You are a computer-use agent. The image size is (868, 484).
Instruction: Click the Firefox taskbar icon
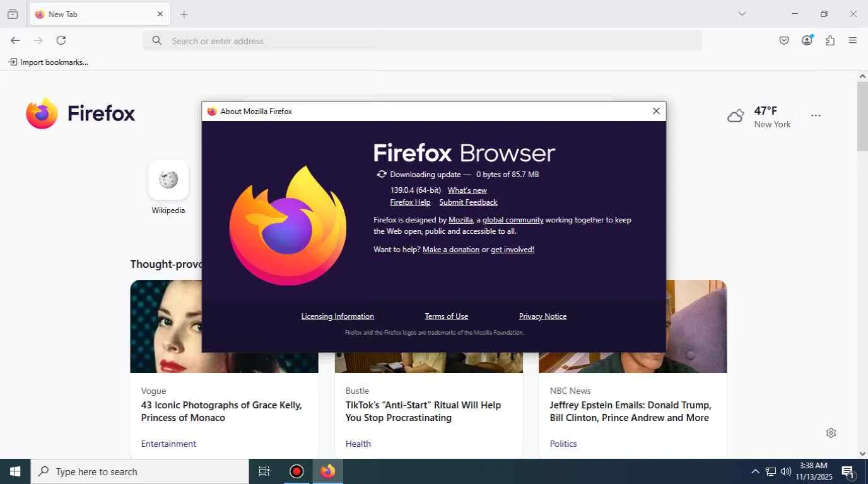click(327, 471)
